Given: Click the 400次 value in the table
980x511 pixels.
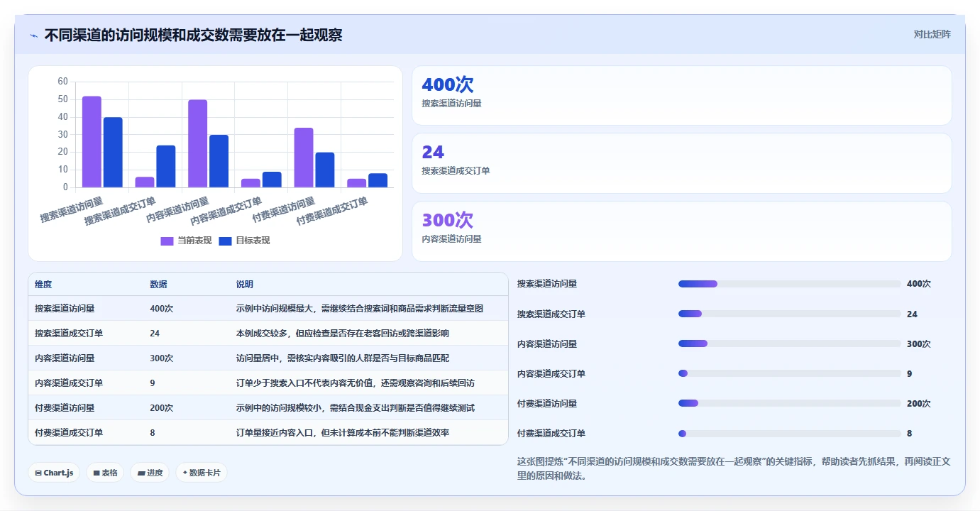Looking at the screenshot, I should pyautogui.click(x=162, y=309).
